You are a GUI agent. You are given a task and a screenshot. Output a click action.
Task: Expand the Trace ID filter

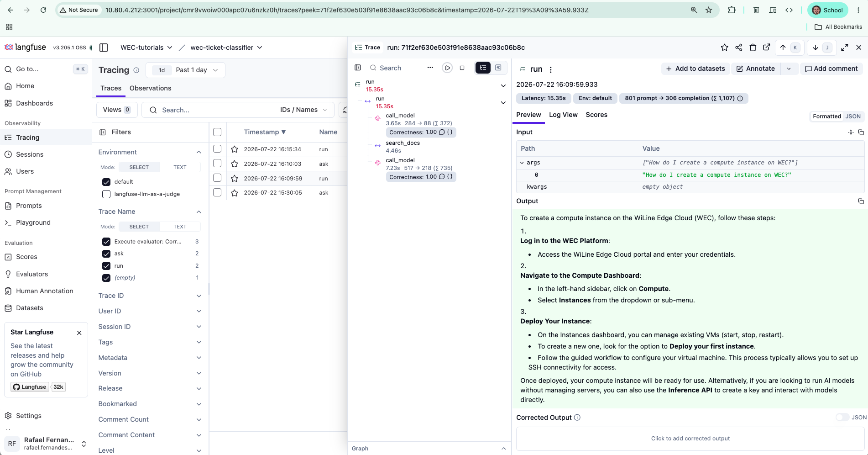[x=150, y=296]
